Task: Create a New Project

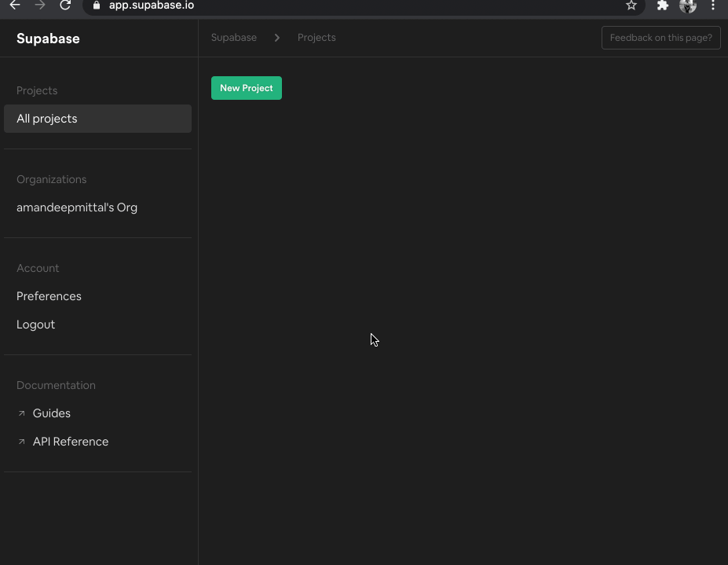Action: pyautogui.click(x=246, y=88)
